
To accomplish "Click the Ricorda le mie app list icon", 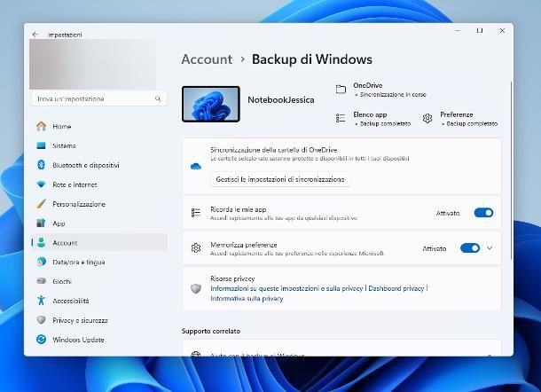I will (x=196, y=213).
